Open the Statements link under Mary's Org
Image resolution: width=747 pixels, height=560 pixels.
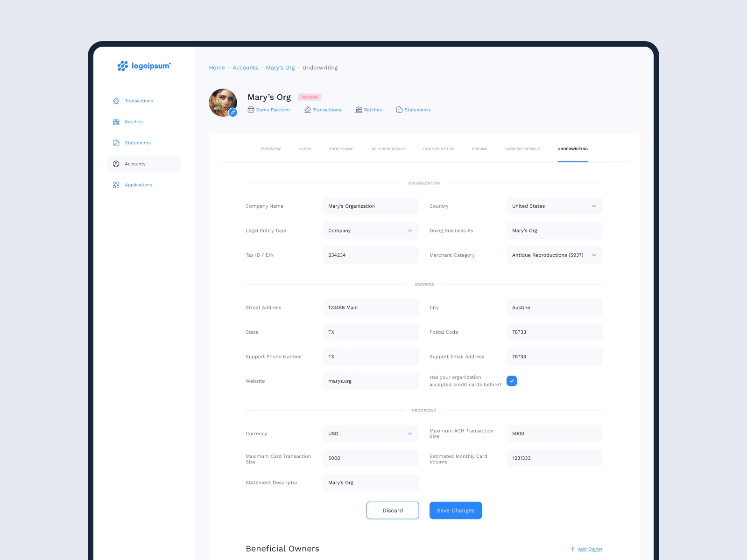click(417, 110)
